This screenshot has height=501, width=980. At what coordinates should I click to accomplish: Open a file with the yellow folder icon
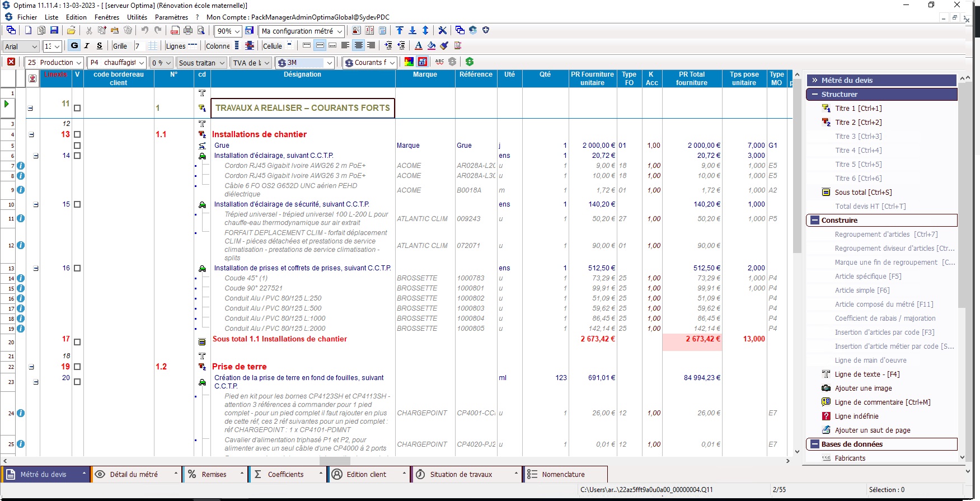coord(71,30)
